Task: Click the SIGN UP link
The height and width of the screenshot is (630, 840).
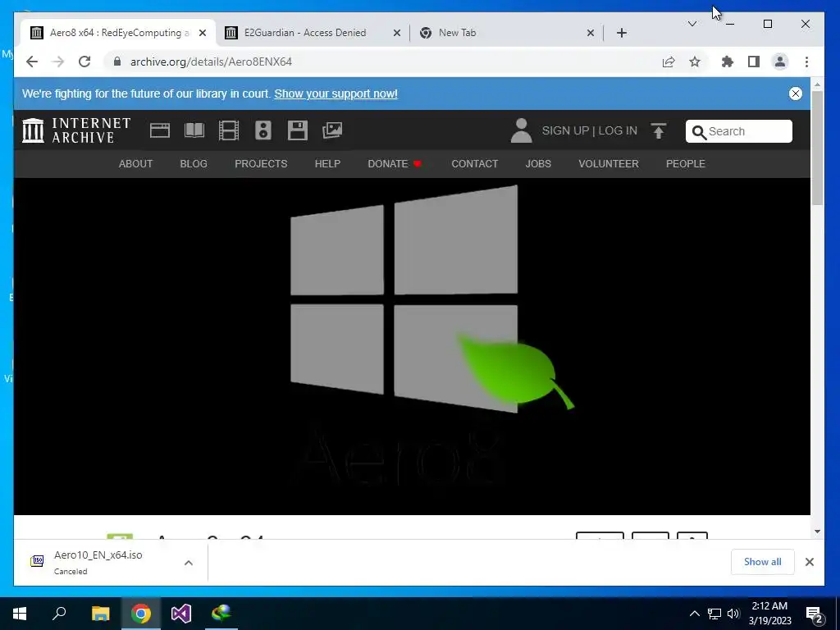Action: point(565,130)
